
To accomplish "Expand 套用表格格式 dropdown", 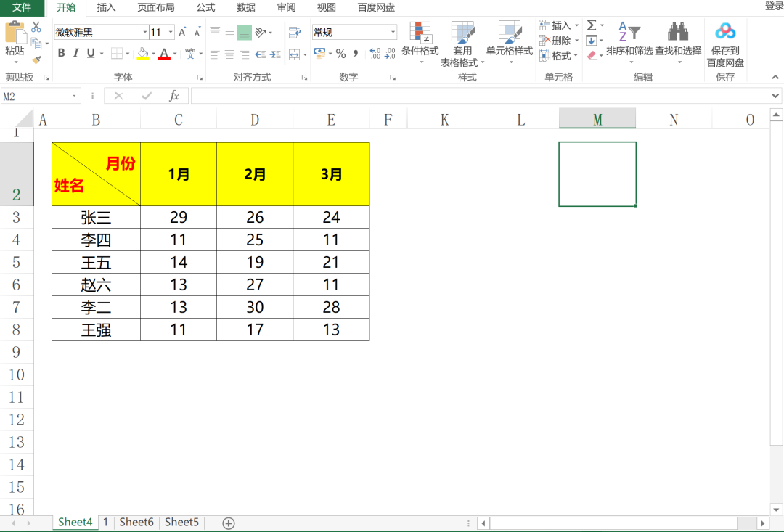I will coord(483,63).
